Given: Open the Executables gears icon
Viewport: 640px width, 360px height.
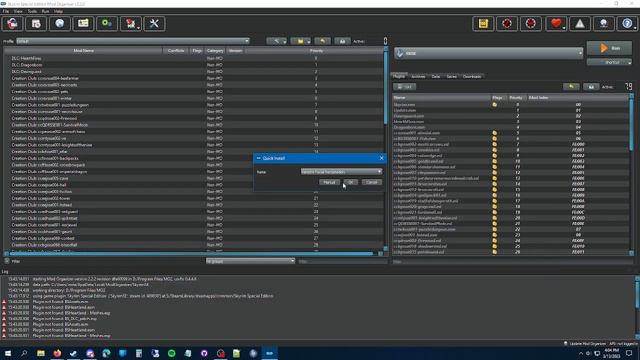Looking at the screenshot, I should (107, 24).
